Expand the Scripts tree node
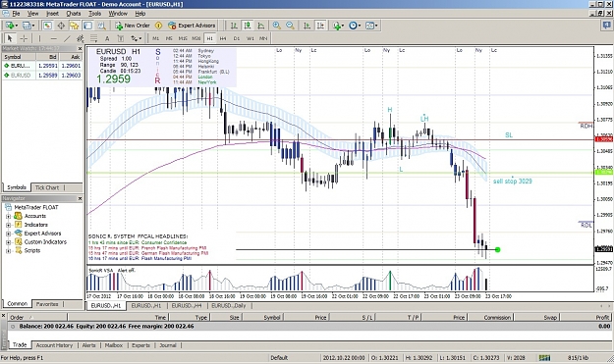Image resolution: width=614 pixels, height=364 pixels. 8,250
